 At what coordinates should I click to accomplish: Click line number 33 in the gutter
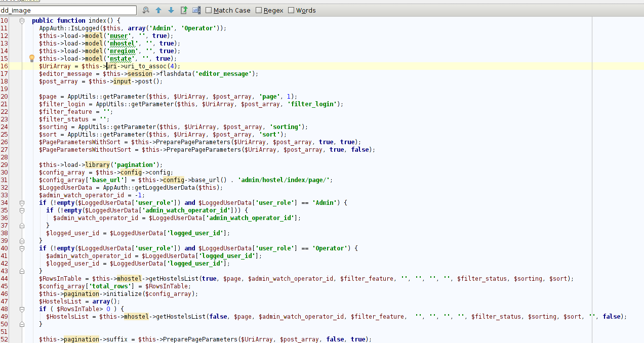(x=4, y=195)
